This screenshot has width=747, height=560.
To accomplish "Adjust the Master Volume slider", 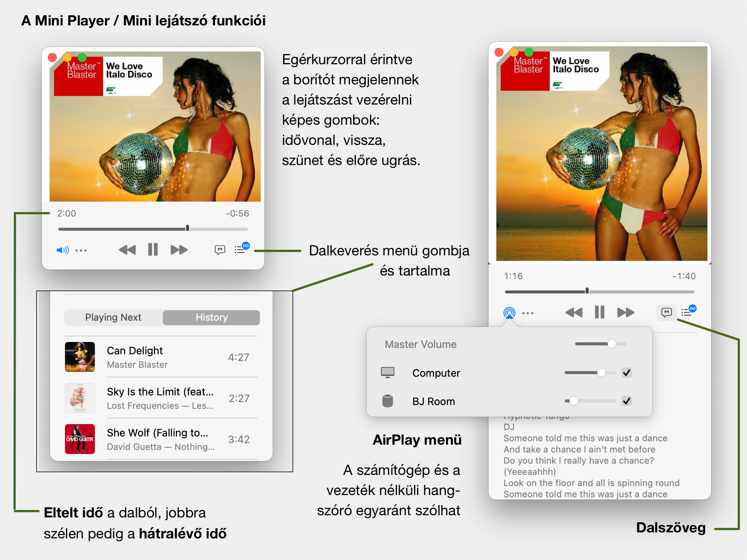I will point(601,344).
